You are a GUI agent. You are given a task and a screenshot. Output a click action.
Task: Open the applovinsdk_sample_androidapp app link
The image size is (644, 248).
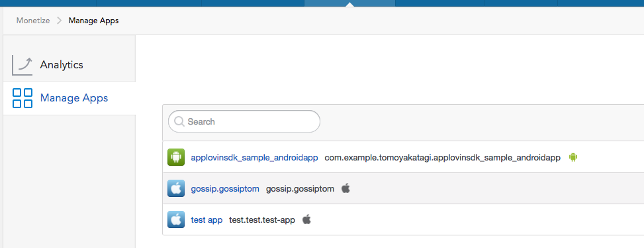click(x=254, y=158)
